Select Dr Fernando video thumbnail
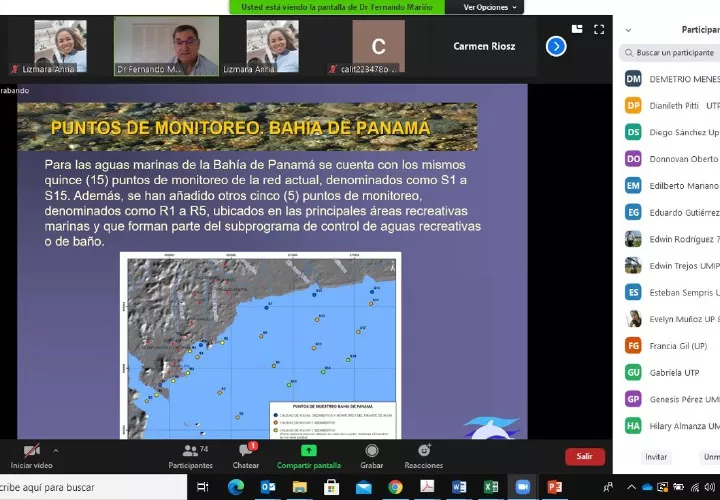720x500 pixels. click(x=166, y=46)
